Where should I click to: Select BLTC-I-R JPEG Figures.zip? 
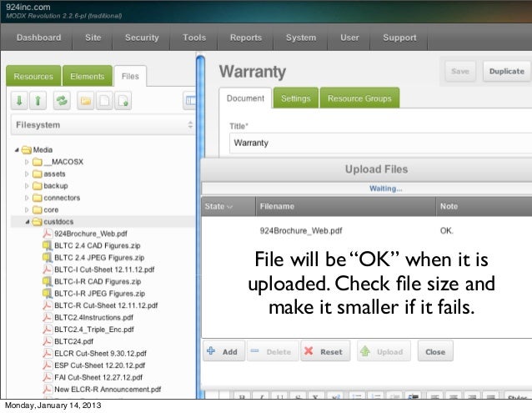coord(100,293)
